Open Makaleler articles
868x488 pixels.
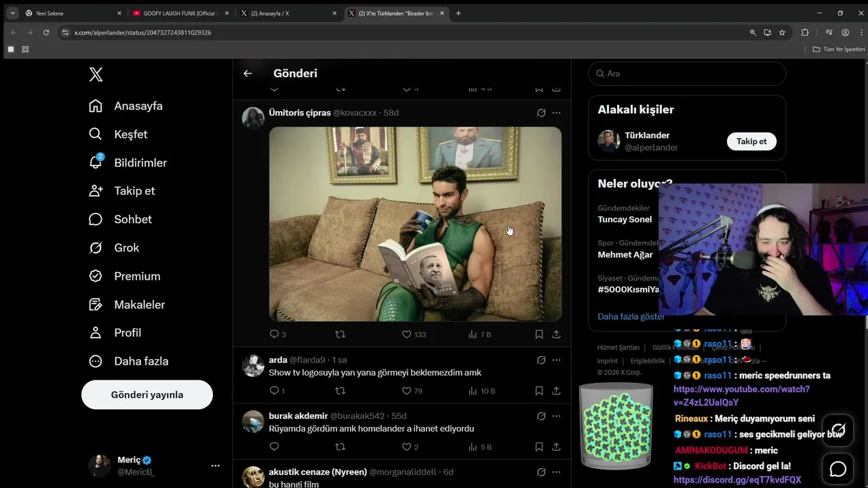[127, 305]
